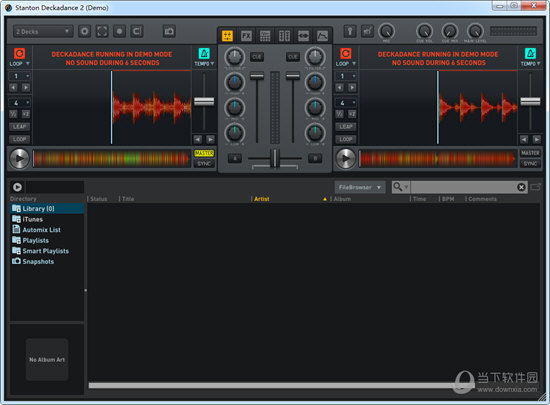Toggle the yellow MASTER button on left deck
The width and height of the screenshot is (550, 405).
click(x=204, y=153)
